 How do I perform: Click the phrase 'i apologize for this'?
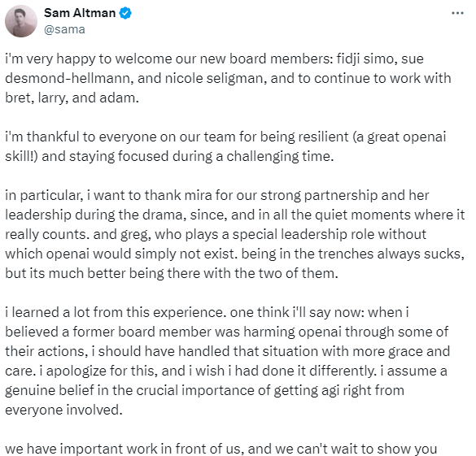point(98,371)
